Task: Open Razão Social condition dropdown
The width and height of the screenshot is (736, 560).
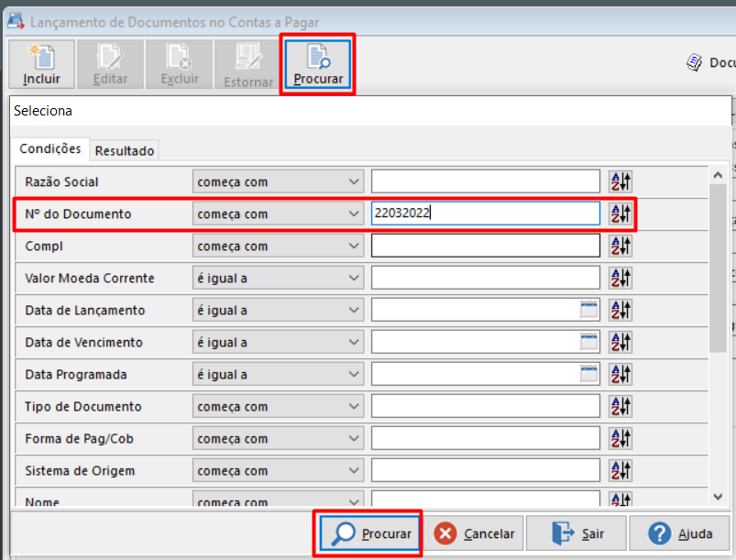Action: tap(278, 181)
